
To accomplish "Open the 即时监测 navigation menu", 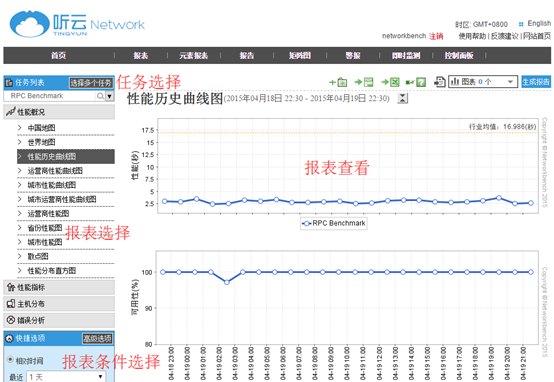I will 406,55.
